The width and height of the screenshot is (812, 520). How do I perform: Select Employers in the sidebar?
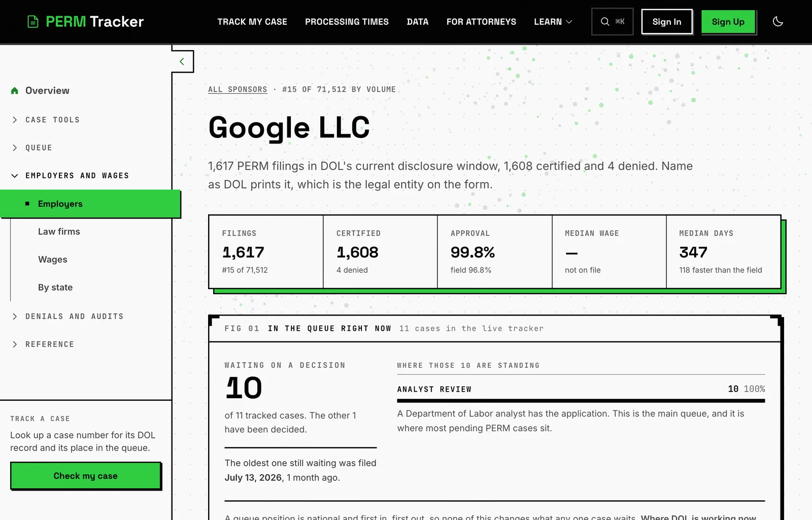[x=90, y=204]
